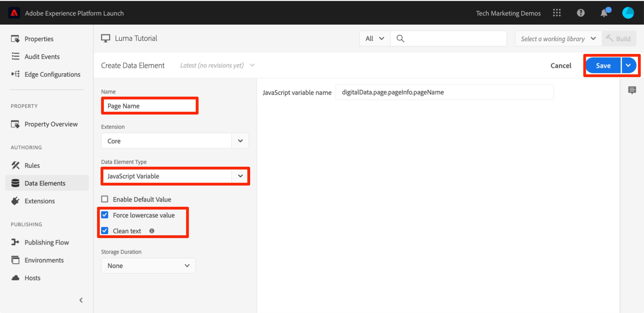Expand Data Element Type dropdown

click(x=175, y=176)
